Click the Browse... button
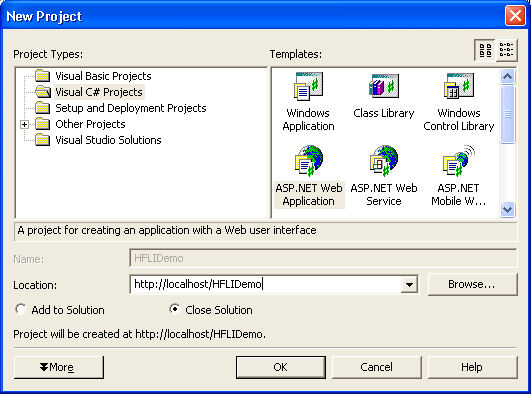Image resolution: width=531 pixels, height=394 pixels. [472, 284]
